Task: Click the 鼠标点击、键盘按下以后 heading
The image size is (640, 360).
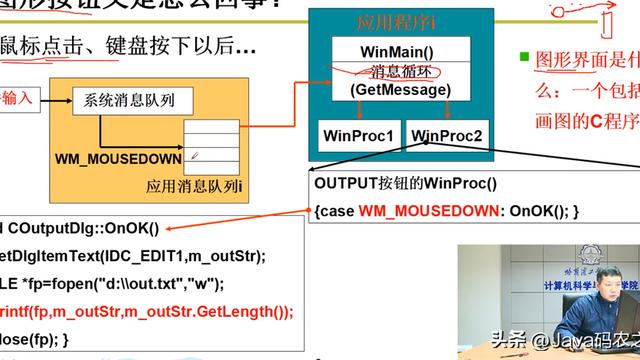Action: 127,46
